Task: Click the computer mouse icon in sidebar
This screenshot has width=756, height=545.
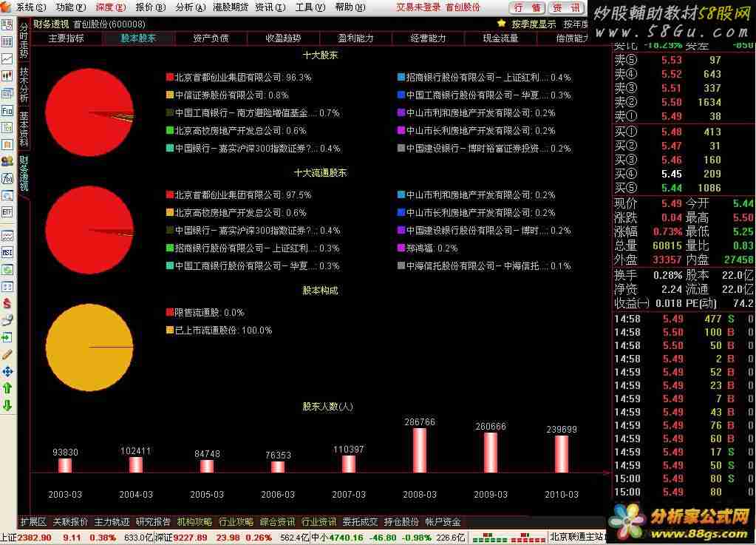Action: point(7,320)
